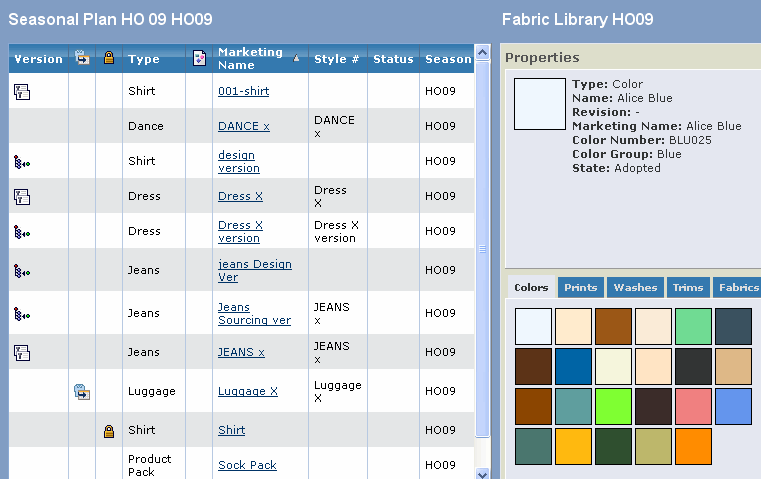
Task: Switch to the Trims tab
Action: [x=688, y=287]
